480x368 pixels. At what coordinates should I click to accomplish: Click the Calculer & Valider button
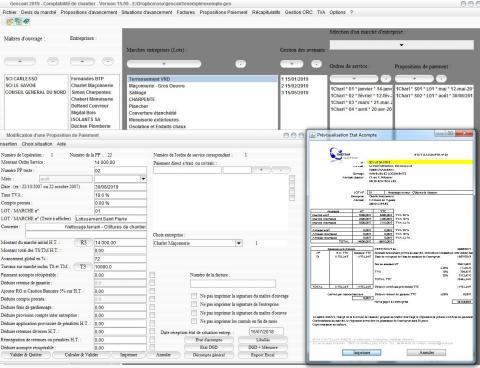(x=81, y=355)
